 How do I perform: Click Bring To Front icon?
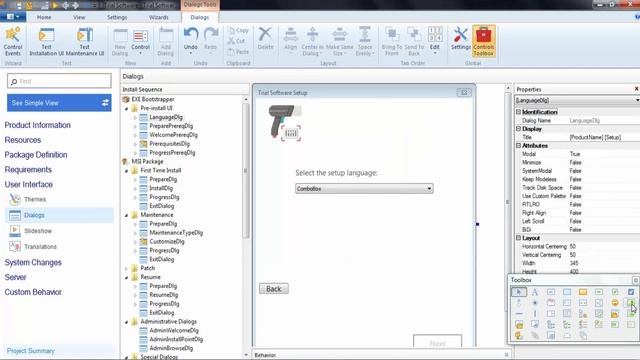pos(392,41)
